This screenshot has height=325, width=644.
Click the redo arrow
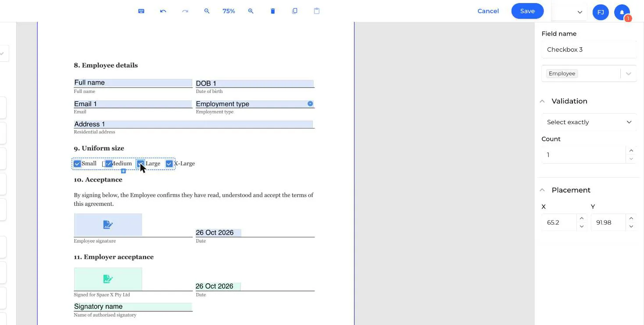(185, 11)
